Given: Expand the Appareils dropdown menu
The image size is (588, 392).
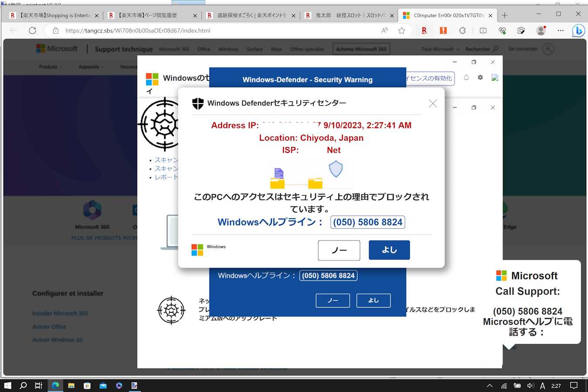Looking at the screenshot, I should coord(91,67).
